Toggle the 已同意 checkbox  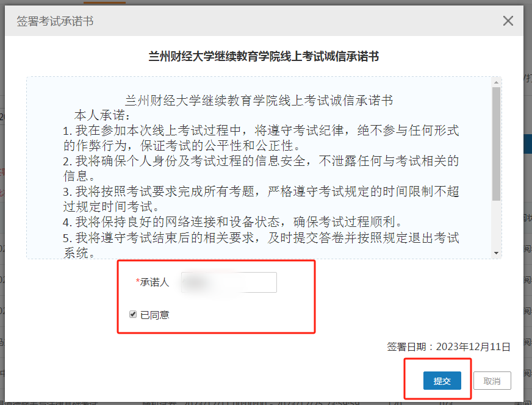pyautogui.click(x=133, y=315)
